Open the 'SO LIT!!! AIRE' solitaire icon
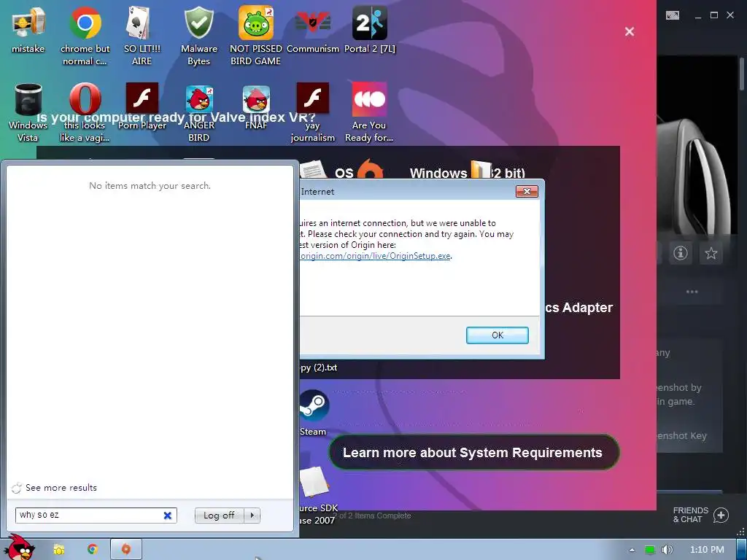 tap(142, 36)
